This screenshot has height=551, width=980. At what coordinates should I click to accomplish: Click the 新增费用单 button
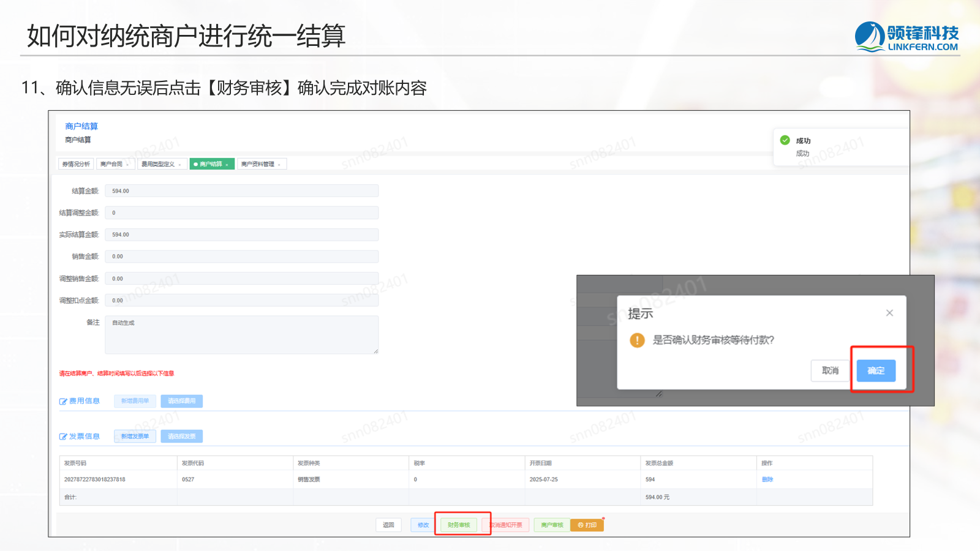click(x=135, y=401)
